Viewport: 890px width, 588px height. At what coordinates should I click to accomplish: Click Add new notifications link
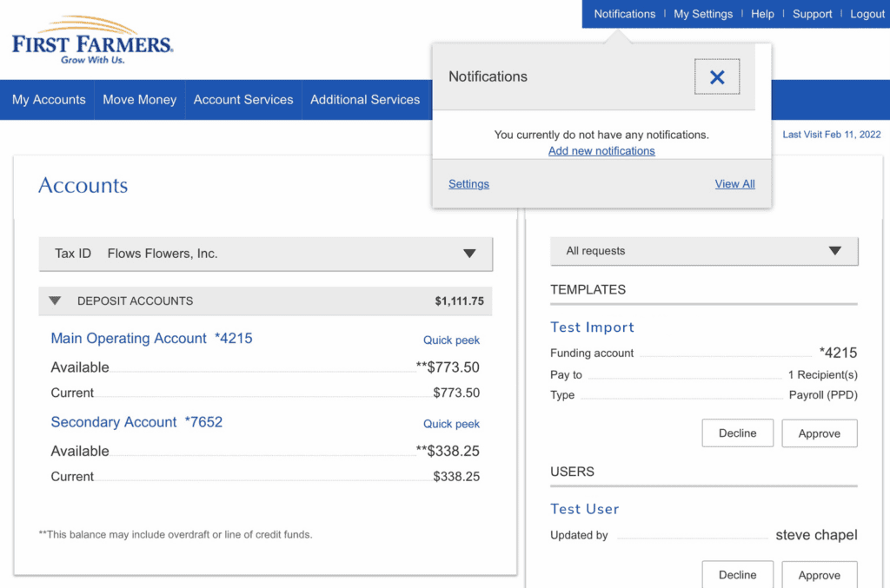coord(601,151)
